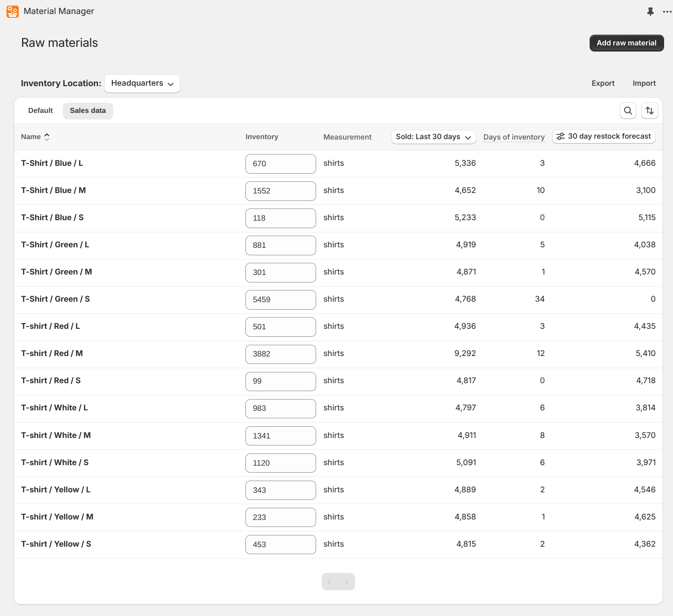
Task: Click the T-shirt / Yellow / L name
Action: click(x=56, y=490)
